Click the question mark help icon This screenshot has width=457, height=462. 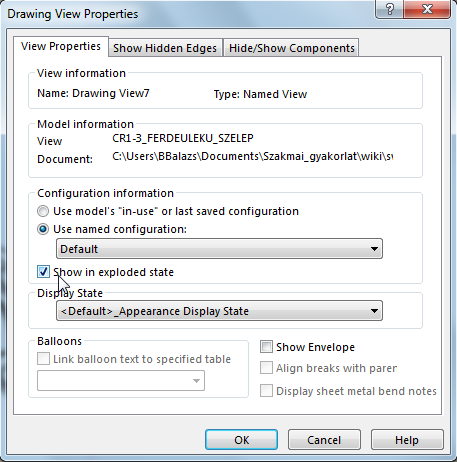coord(389,9)
